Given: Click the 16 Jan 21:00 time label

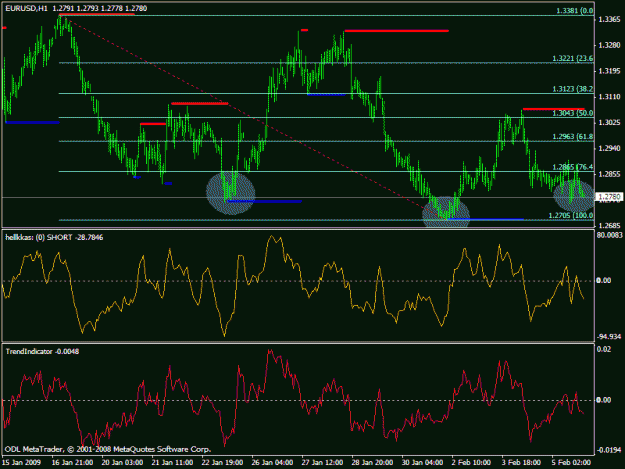Looking at the screenshot, I should 73,463.
